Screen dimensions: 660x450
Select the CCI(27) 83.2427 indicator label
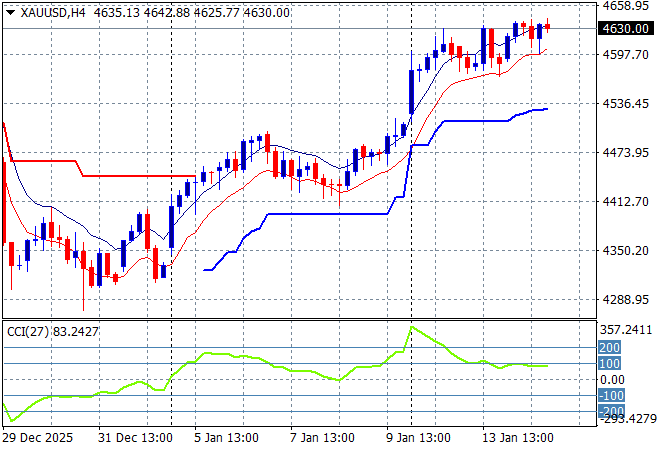click(x=53, y=332)
